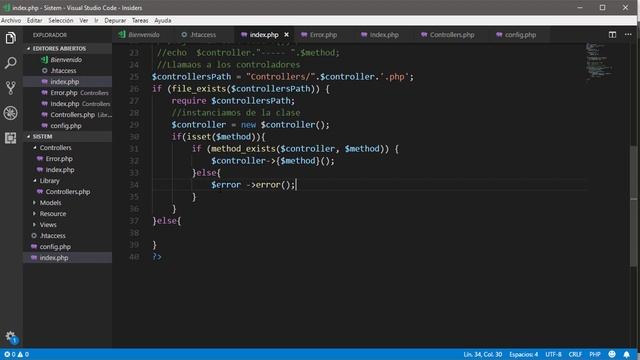
Task: Open the Extensions view in activity bar
Action: click(11, 138)
